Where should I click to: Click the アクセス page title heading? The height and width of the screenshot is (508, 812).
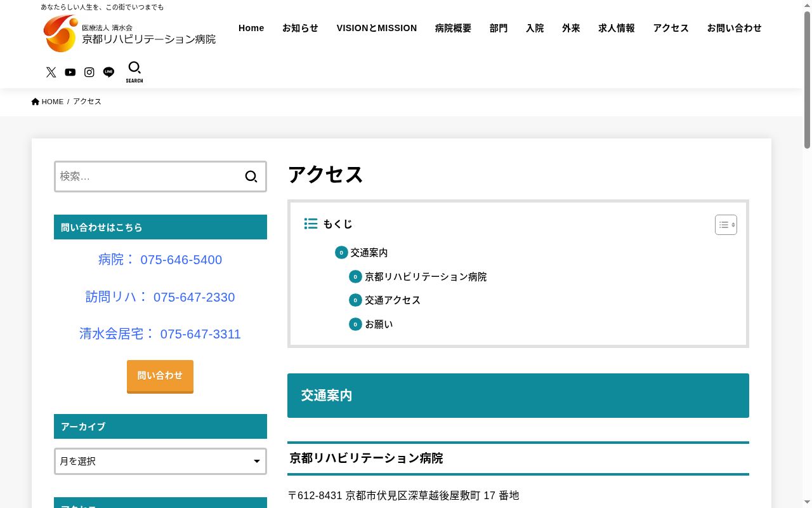[x=325, y=175]
